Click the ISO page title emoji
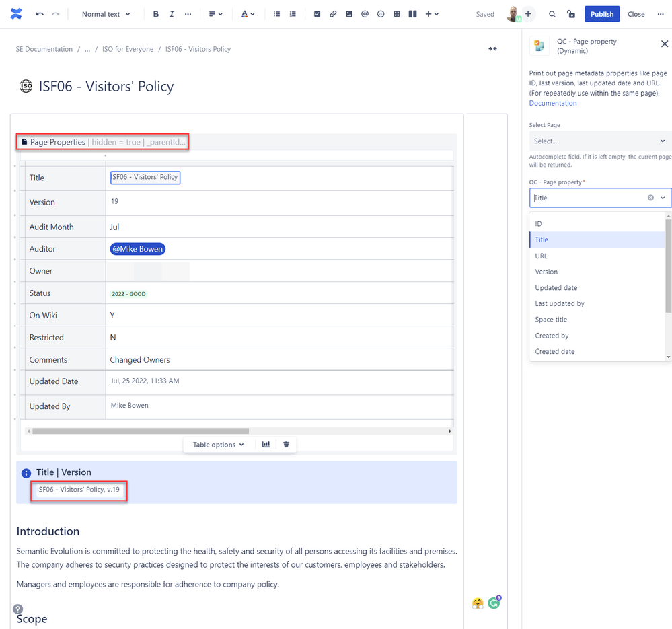The width and height of the screenshot is (672, 629). 26,86
